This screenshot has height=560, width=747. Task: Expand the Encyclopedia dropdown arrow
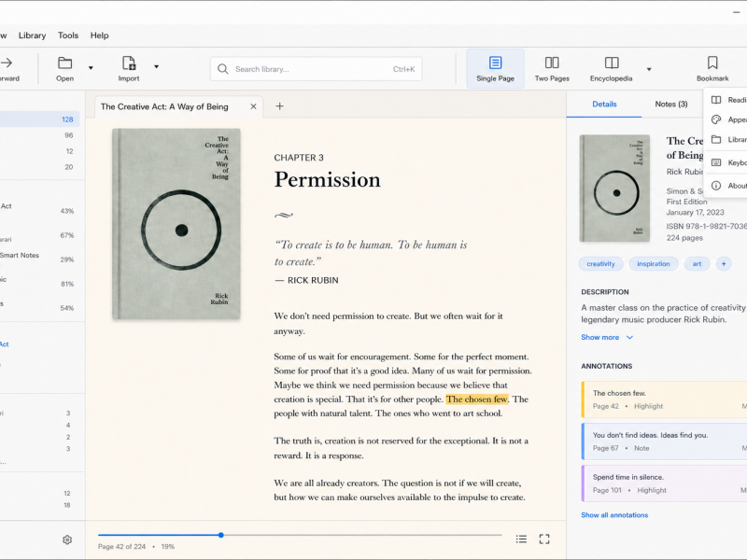point(649,69)
